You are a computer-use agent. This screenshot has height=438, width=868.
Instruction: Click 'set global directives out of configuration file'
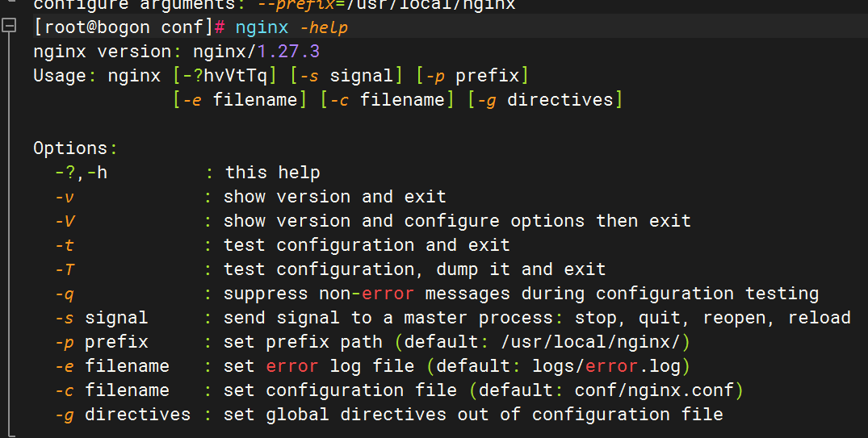coord(473,415)
